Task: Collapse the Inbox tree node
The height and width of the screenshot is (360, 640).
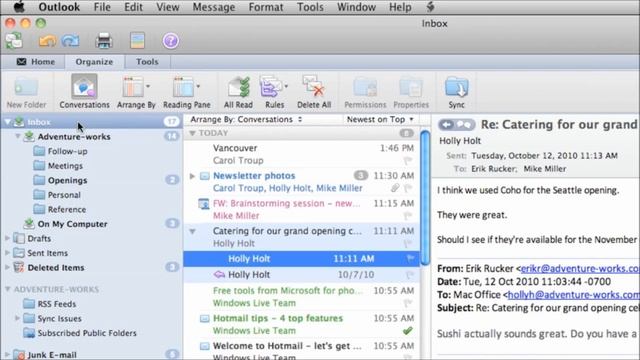Action: tap(8, 122)
